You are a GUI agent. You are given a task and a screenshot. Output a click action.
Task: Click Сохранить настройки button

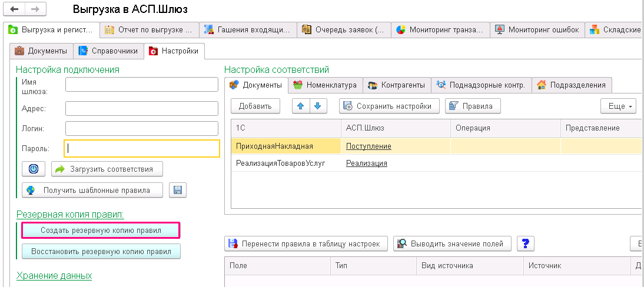pos(389,106)
